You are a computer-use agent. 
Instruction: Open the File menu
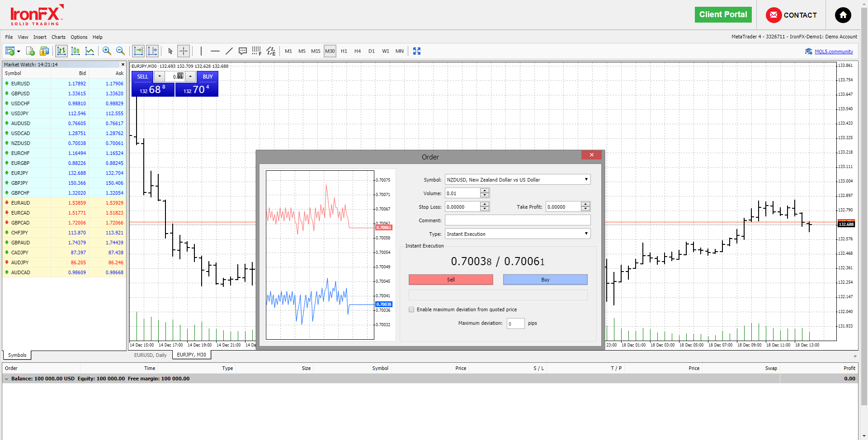9,37
